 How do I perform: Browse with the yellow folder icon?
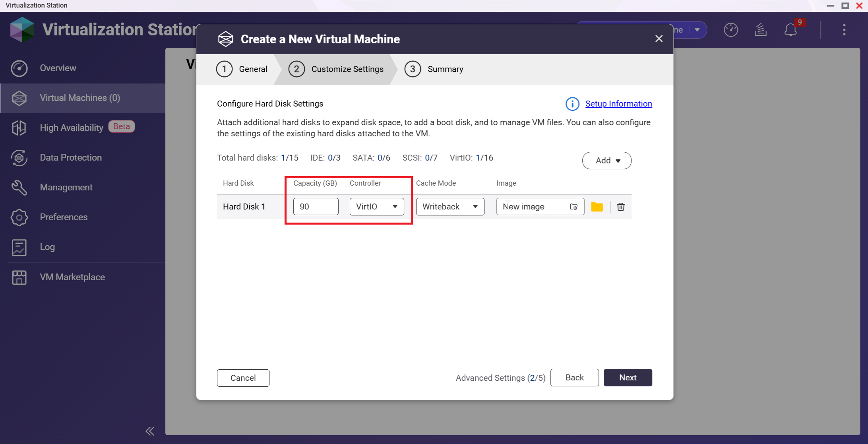click(x=597, y=207)
